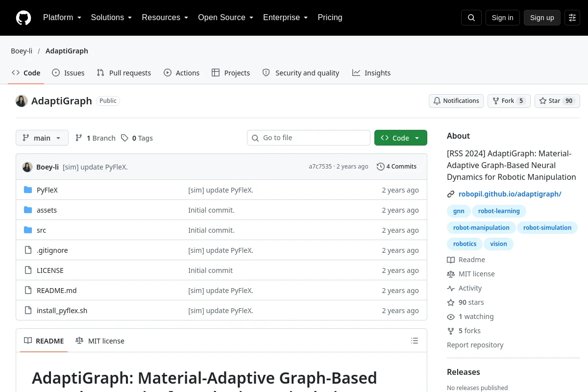Switch to the Actions tab

click(x=182, y=73)
